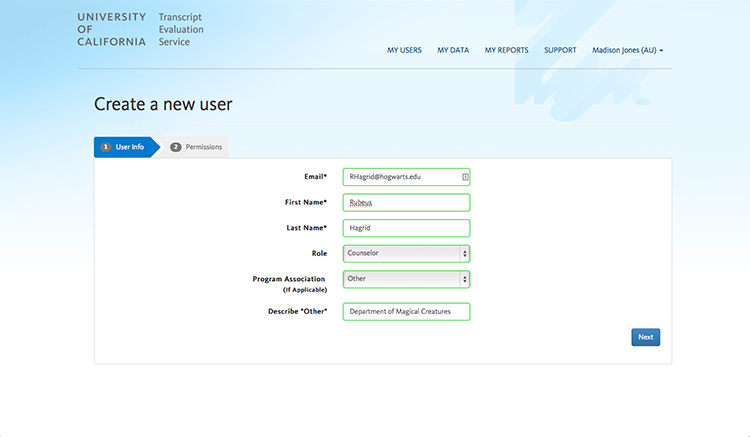
Task: Click the Email* field label
Action: tap(316, 176)
